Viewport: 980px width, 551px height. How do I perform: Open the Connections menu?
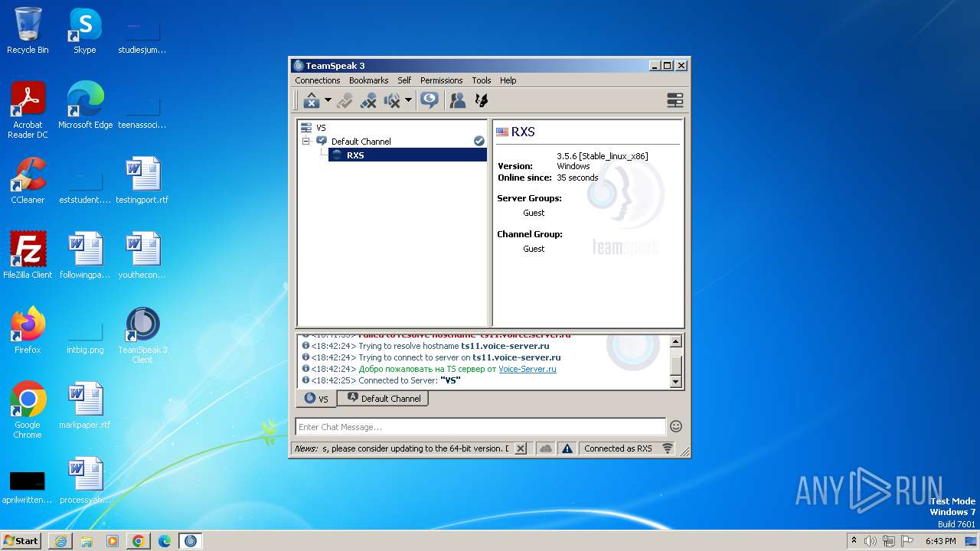pos(317,80)
